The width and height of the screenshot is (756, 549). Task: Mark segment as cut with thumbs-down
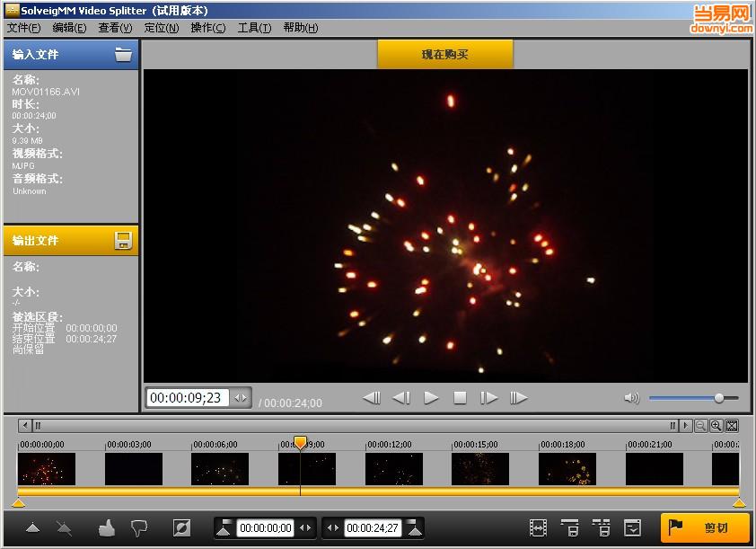(138, 528)
